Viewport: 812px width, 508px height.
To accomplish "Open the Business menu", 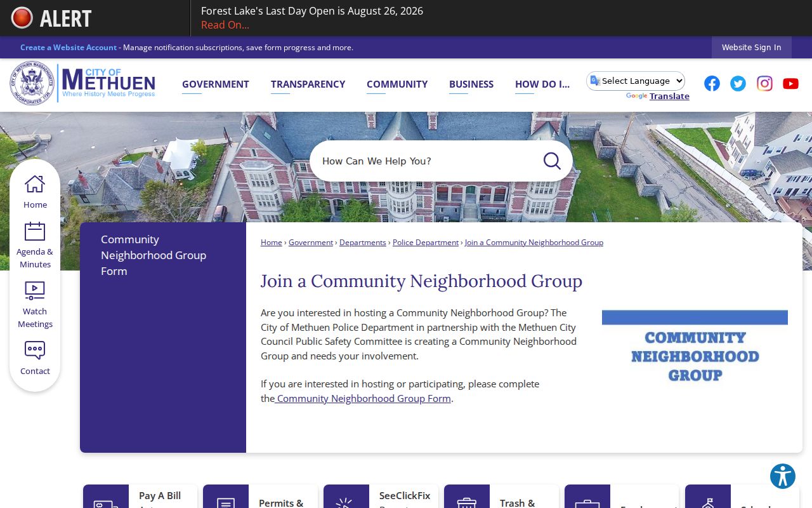I will [x=471, y=84].
